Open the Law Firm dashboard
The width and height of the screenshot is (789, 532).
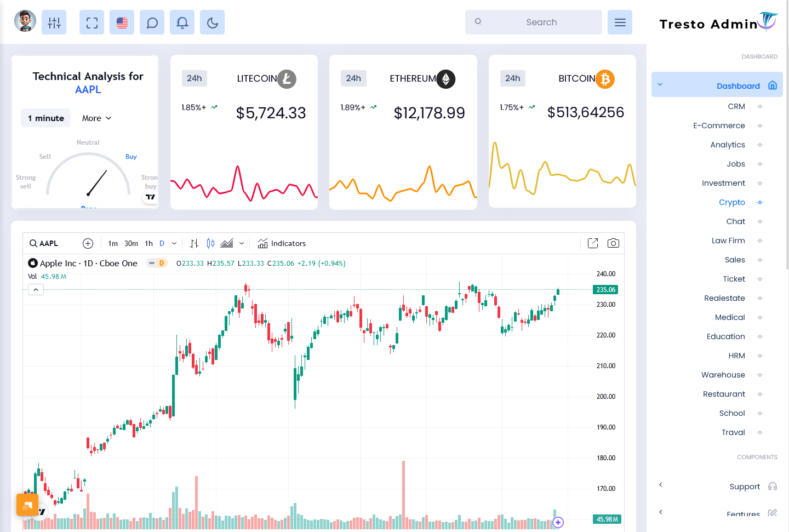[728, 241]
